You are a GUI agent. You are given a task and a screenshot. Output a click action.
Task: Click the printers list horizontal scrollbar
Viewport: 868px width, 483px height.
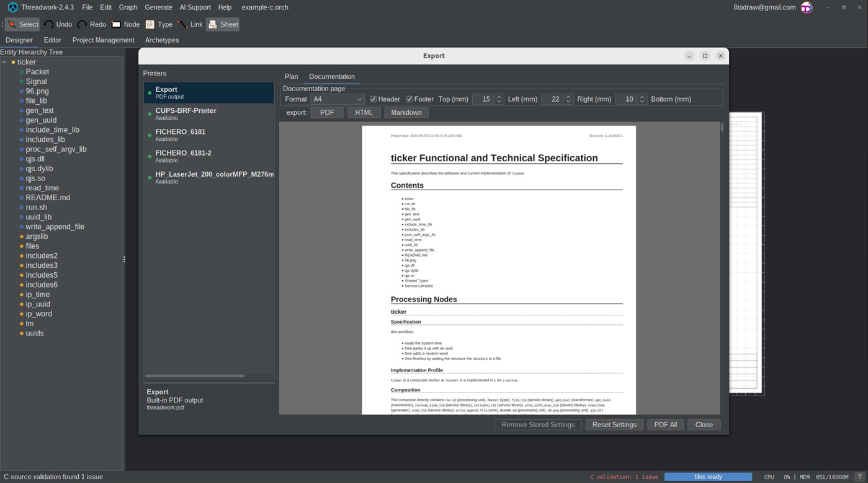(195, 376)
